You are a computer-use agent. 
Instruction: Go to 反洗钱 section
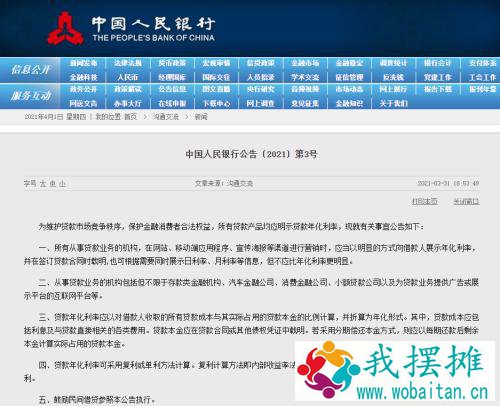pos(394,77)
